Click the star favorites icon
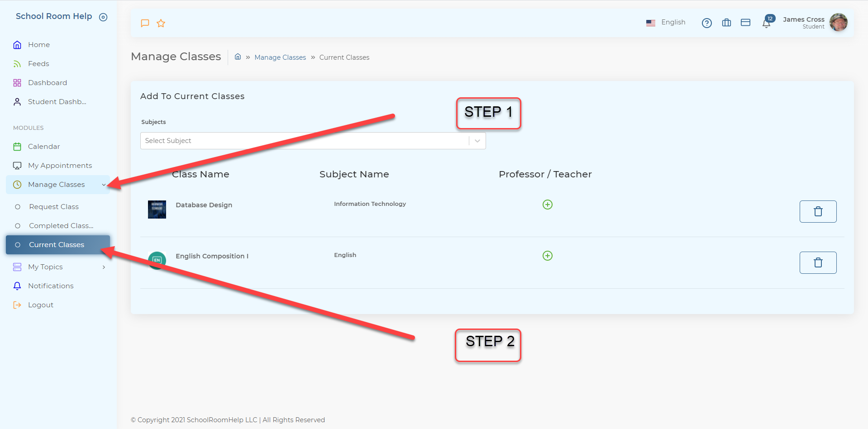The height and width of the screenshot is (429, 868). (161, 23)
